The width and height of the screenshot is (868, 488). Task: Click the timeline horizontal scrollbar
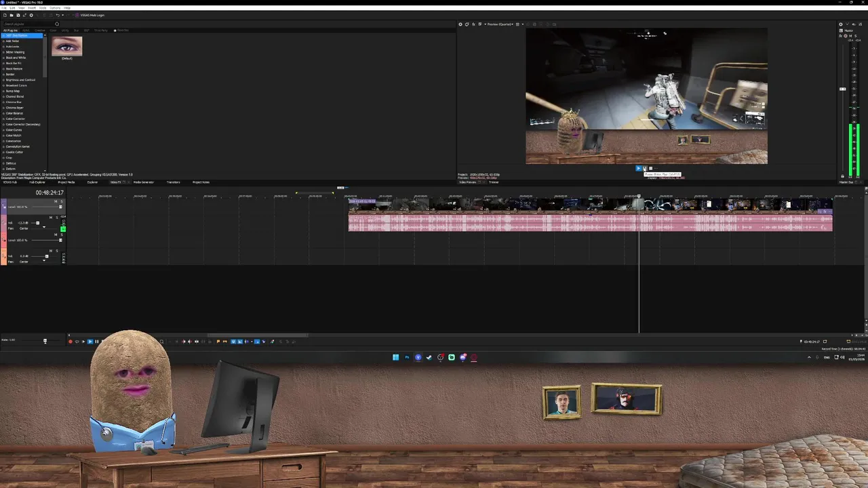pos(258,335)
